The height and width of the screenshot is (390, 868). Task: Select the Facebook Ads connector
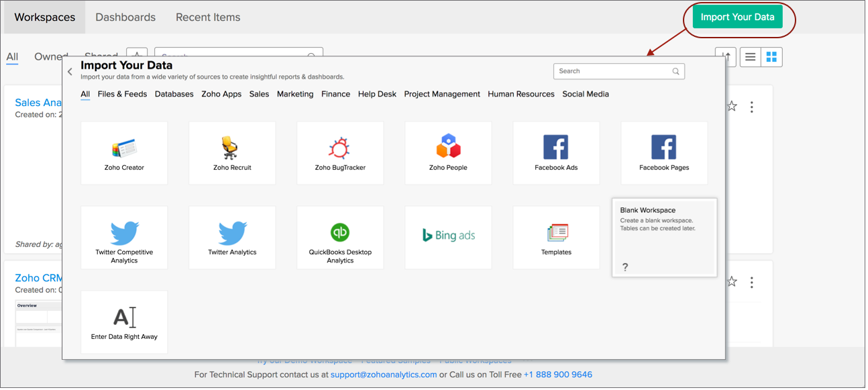coord(556,153)
